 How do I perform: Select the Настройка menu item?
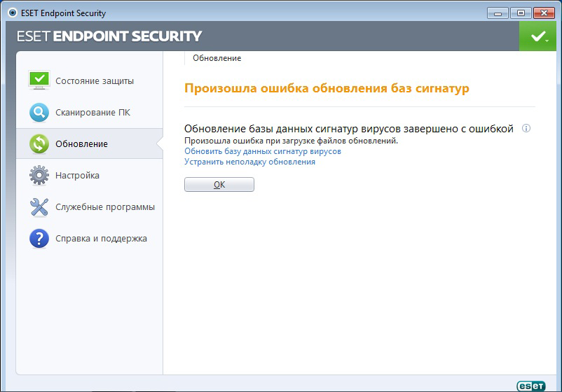pos(77,175)
